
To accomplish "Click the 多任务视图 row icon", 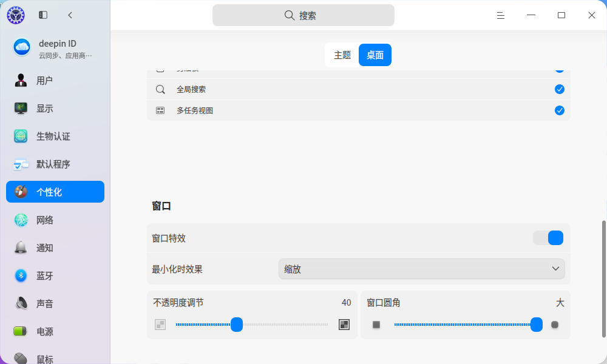I will (x=160, y=110).
